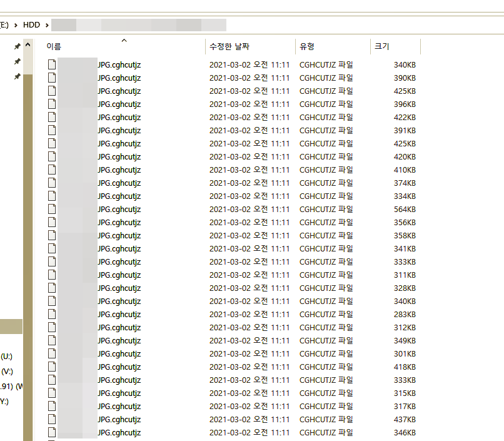The height and width of the screenshot is (441, 504).
Task: Click the file icon of the 396KB file
Action: (x=52, y=104)
